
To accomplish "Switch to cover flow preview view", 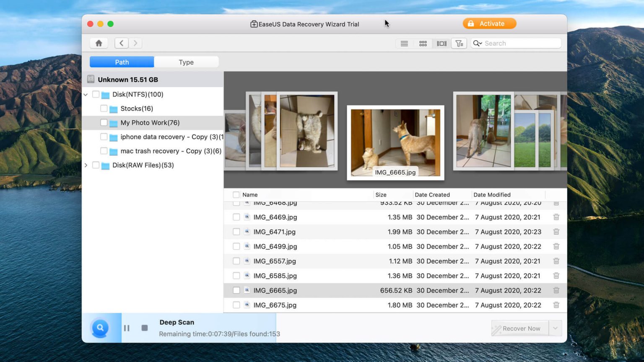I will (x=441, y=44).
